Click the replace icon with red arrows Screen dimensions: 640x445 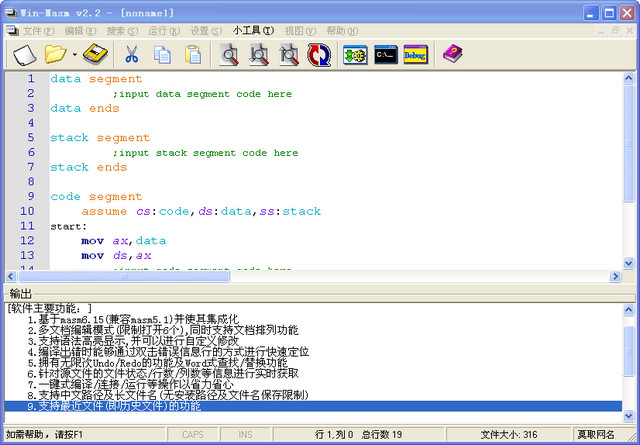coord(319,54)
